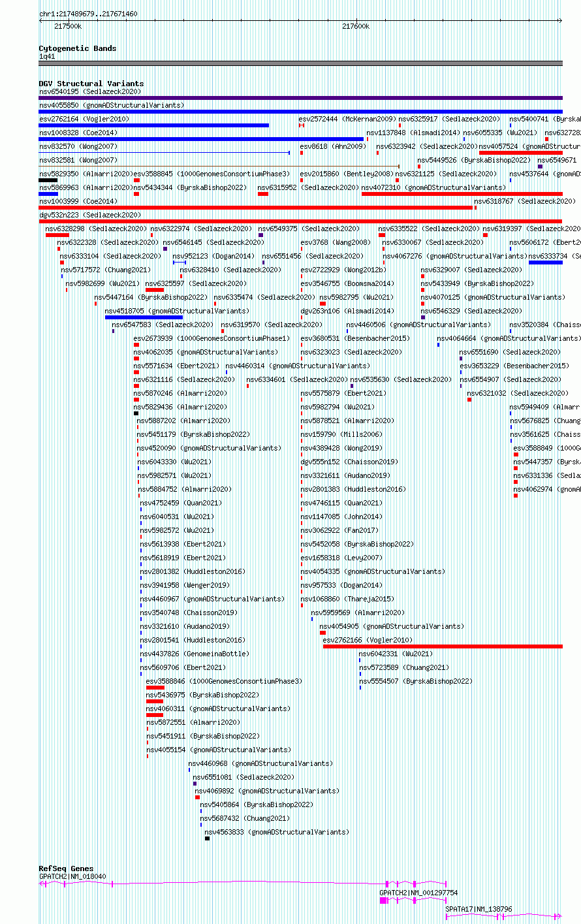This screenshot has height=924, width=581.
Task: Click black square under nsv4563833 variant
Action: pyautogui.click(x=207, y=838)
